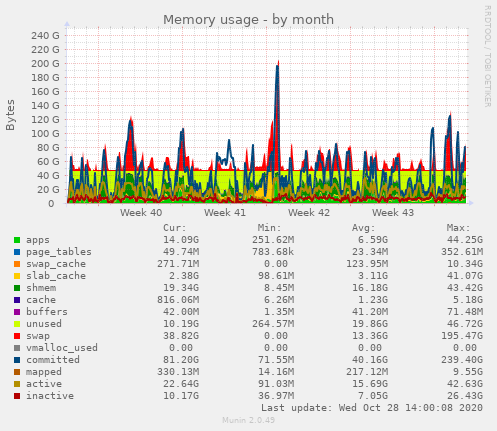Click the shmem dark green swatch
This screenshot has width=497, height=431.
click(17, 288)
